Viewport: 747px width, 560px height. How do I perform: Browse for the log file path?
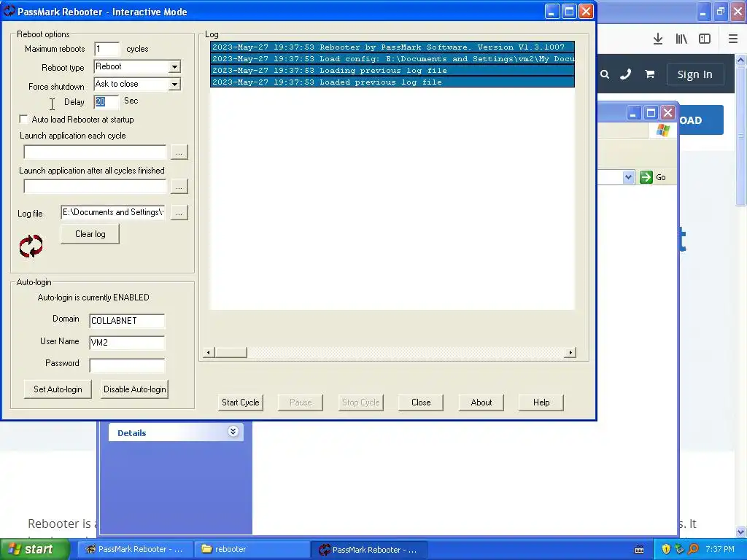pyautogui.click(x=179, y=213)
